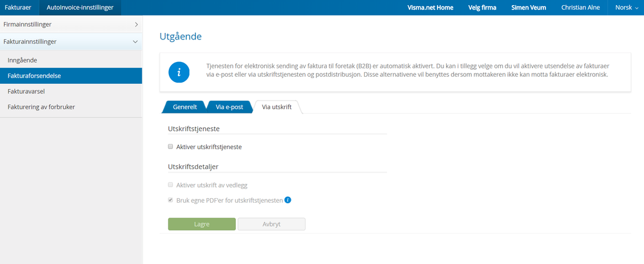
Task: Expand the Firmainnstillinger section
Action: [71, 24]
